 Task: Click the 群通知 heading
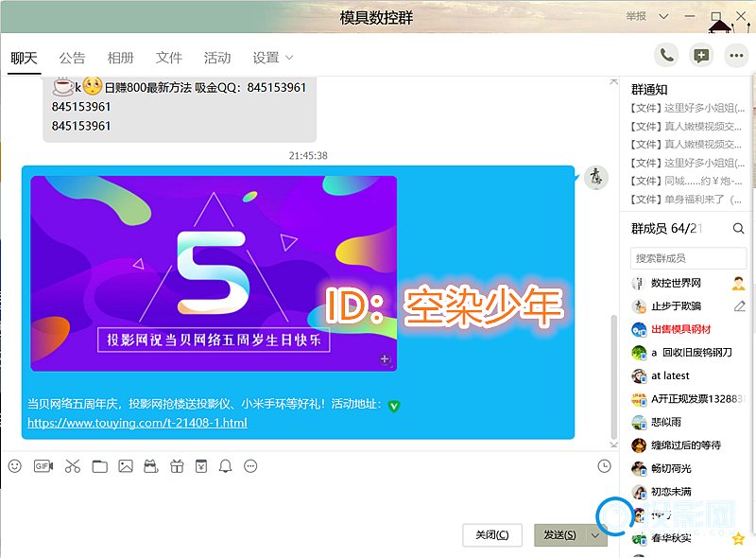click(x=649, y=89)
